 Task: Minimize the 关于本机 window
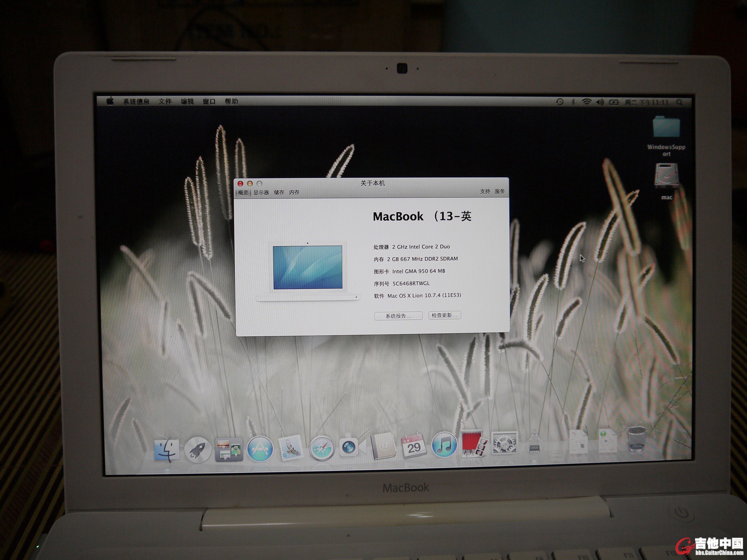[250, 184]
